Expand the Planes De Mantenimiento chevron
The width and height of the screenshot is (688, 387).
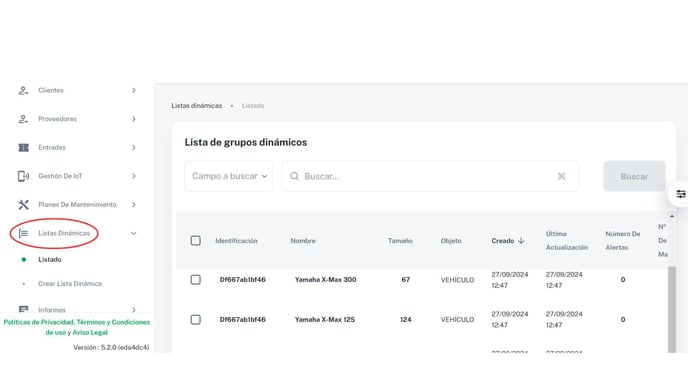tap(133, 204)
